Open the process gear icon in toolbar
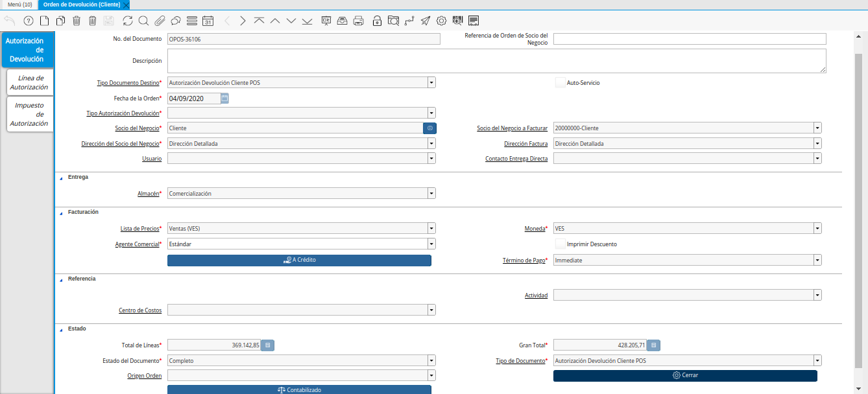 pos(442,21)
